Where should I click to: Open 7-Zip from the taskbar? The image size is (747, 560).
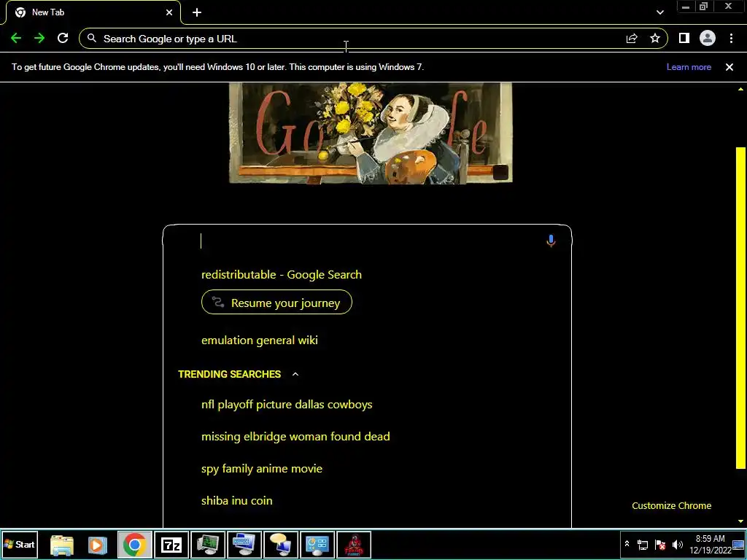tap(171, 545)
